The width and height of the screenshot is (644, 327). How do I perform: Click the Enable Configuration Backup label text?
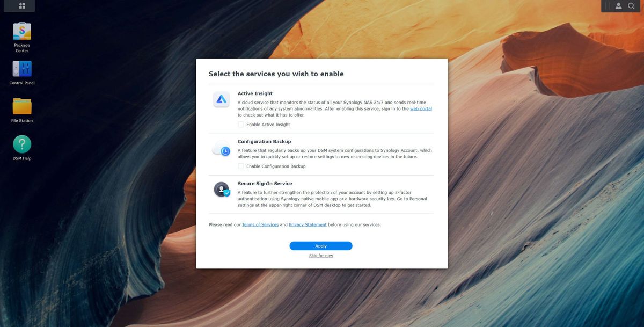point(276,166)
